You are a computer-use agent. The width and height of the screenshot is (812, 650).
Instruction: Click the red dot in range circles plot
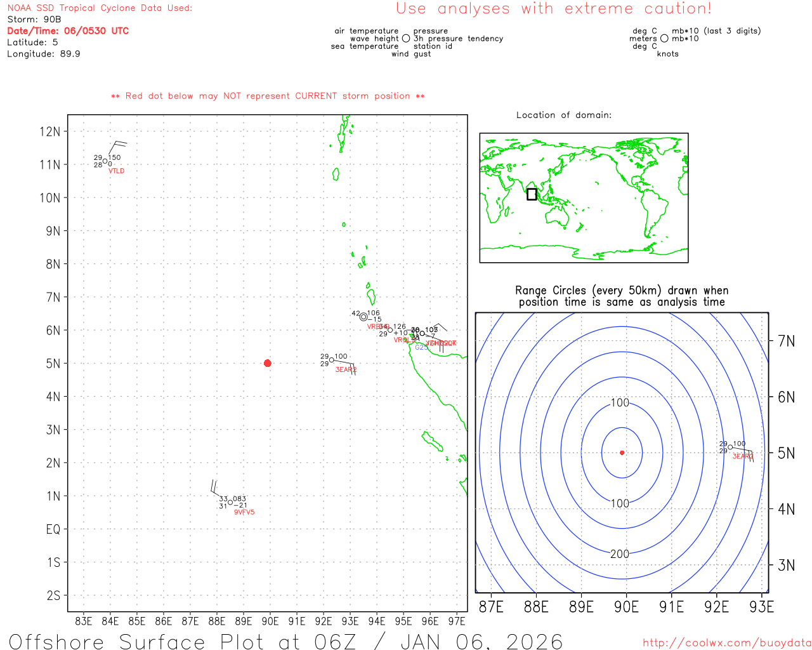tap(622, 453)
